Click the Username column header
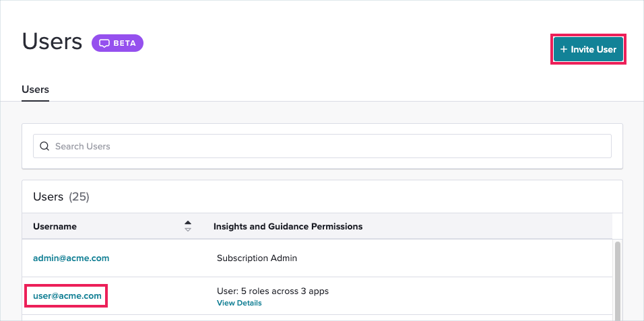This screenshot has height=321, width=644. 55,226
